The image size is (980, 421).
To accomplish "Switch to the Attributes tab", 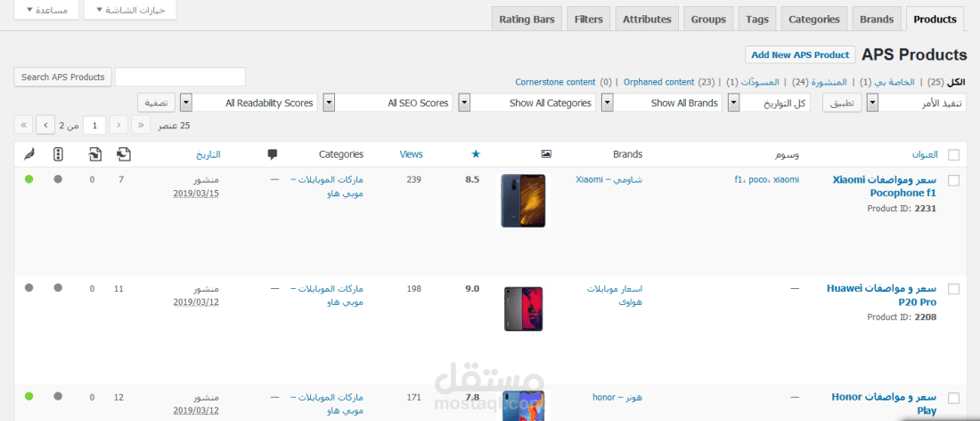I will [647, 20].
